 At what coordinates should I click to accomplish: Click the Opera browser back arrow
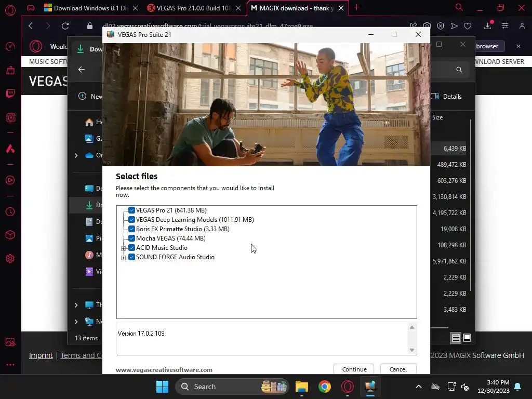point(31,26)
